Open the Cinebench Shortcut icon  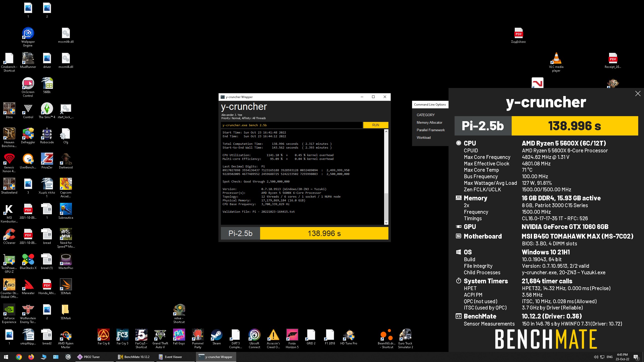(x=9, y=62)
